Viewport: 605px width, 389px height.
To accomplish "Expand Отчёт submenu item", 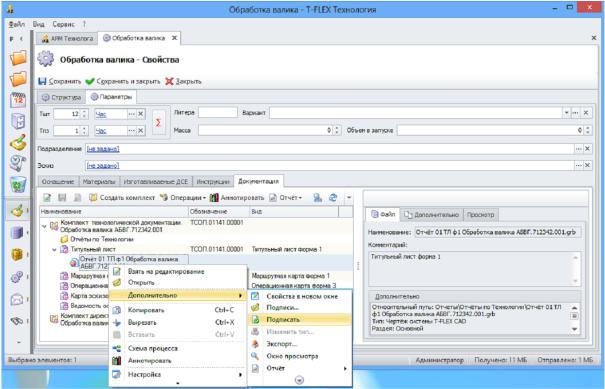I will [300, 368].
